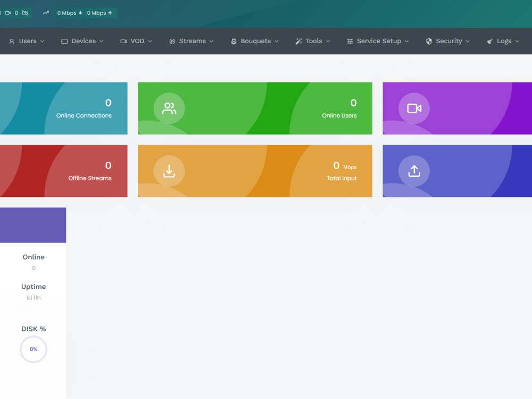The width and height of the screenshot is (532, 399).
Task: Open the VOD menu
Action: [x=136, y=41]
